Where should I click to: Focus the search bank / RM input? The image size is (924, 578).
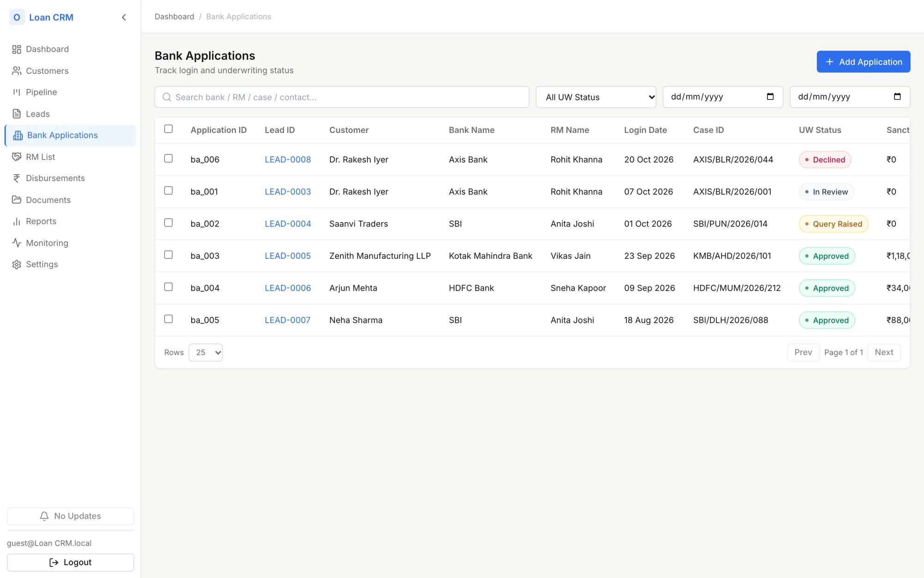[342, 97]
